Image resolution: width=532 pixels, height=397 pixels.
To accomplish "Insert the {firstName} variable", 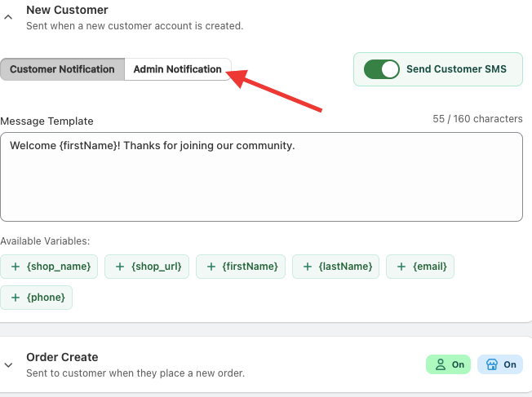I will (x=241, y=267).
